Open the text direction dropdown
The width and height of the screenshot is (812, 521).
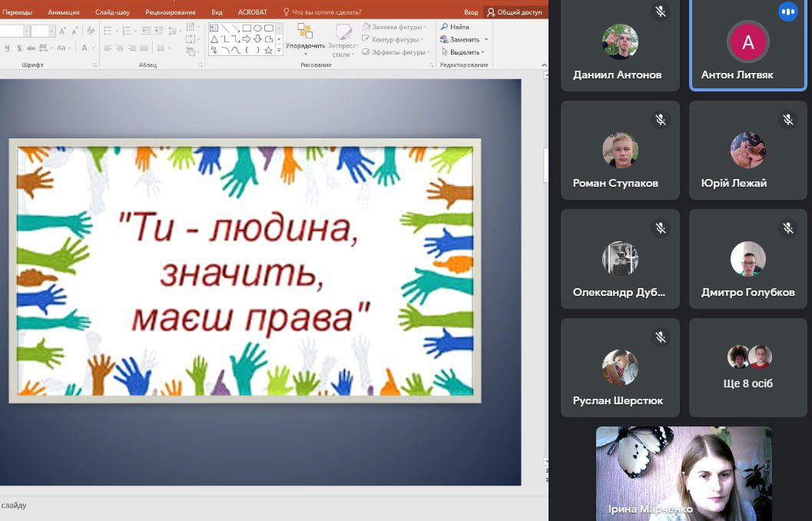[193, 27]
